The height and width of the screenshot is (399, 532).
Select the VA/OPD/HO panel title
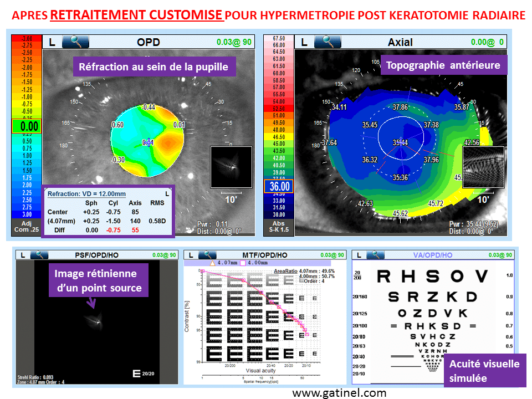[x=433, y=255]
